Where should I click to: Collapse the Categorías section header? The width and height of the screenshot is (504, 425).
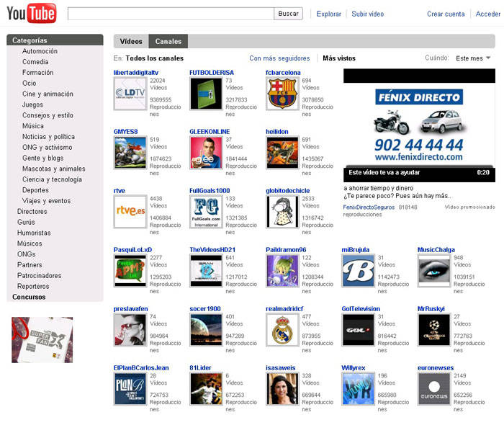click(30, 40)
